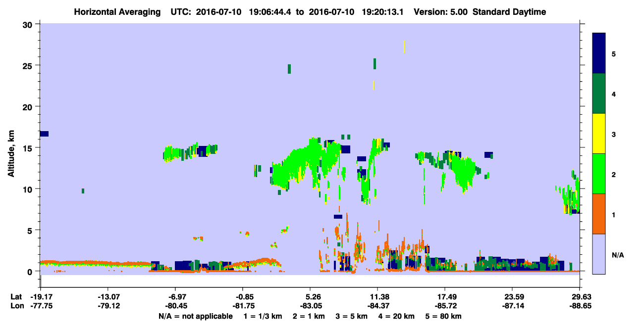Click longitude value -83.05

pos(310,306)
